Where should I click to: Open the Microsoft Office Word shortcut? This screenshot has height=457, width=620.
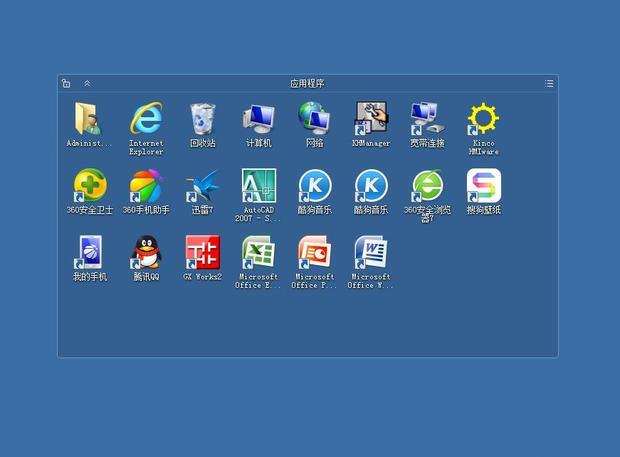(371, 252)
